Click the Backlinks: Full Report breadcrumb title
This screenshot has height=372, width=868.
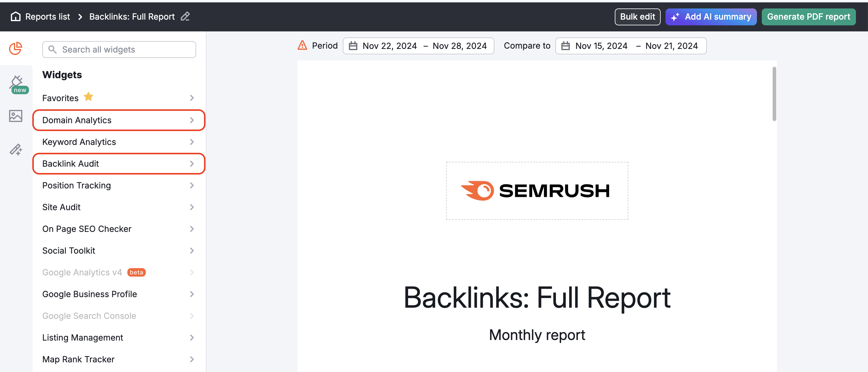pyautogui.click(x=132, y=17)
